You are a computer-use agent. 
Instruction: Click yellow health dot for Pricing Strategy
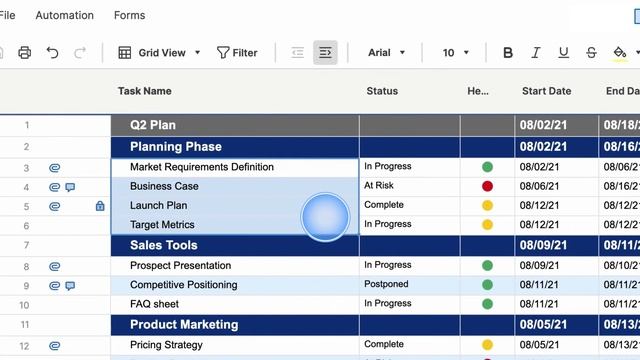487,344
